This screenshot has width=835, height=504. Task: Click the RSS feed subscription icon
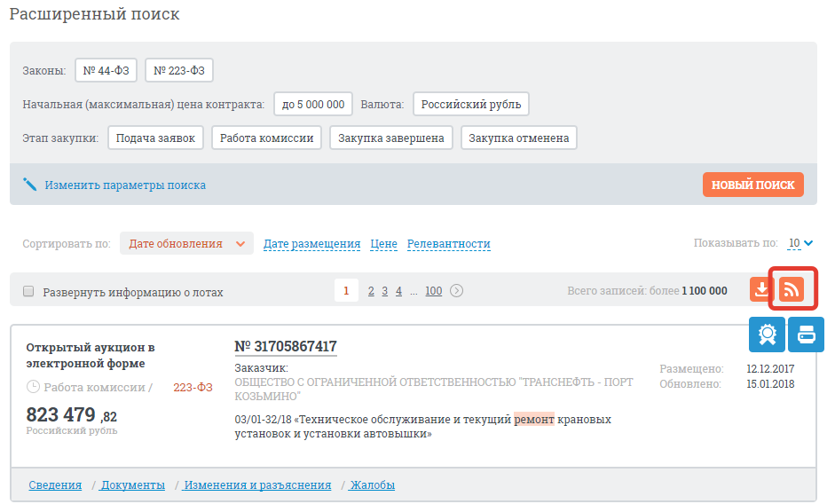point(791,289)
